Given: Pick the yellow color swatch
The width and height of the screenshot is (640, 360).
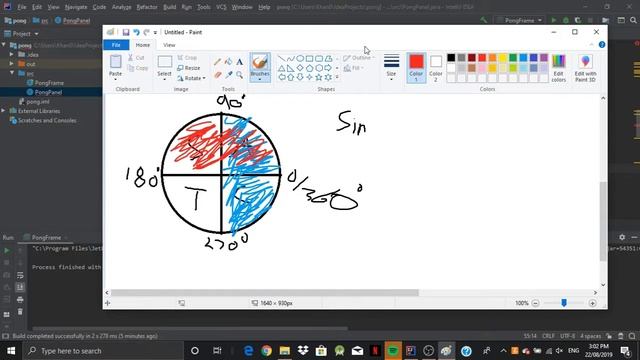Looking at the screenshot, I should pos(502,58).
